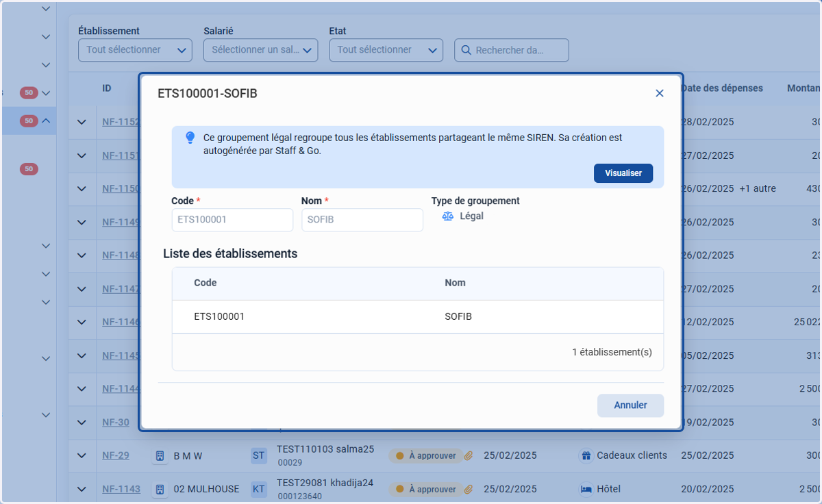Click the Annuler button
This screenshot has width=822, height=504.
point(630,405)
